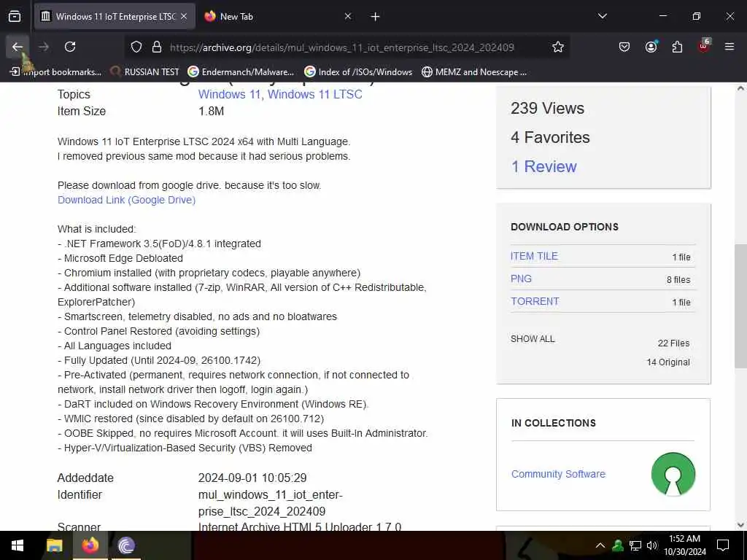Click the 22 Files count text
The image size is (747, 560).
tap(673, 343)
